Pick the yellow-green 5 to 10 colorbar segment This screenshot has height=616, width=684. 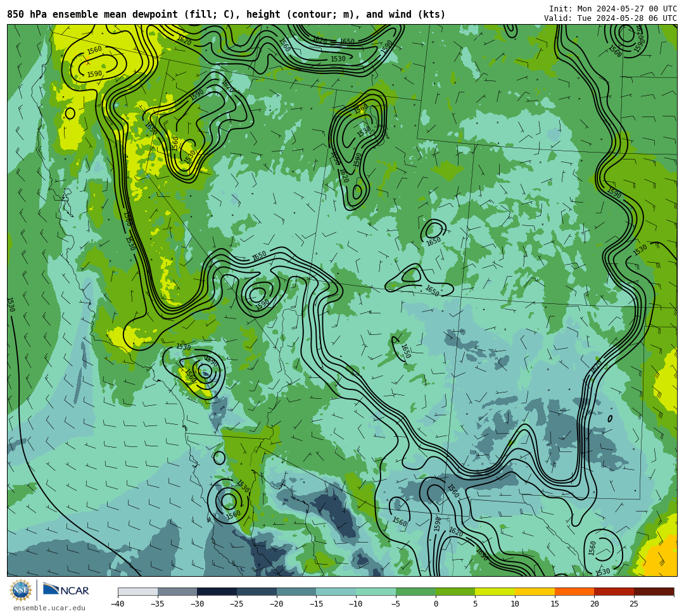[x=495, y=591]
